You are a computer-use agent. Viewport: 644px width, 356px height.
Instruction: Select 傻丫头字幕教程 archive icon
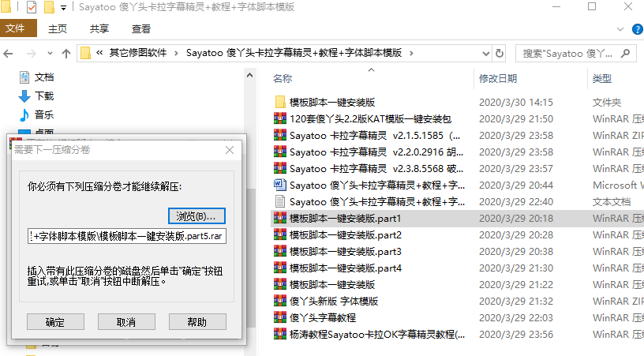280,317
